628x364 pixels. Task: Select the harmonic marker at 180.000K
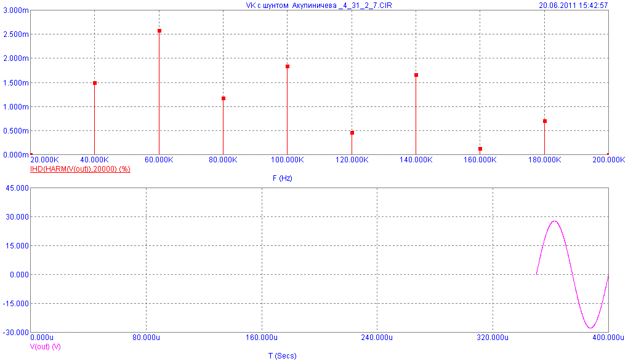544,121
